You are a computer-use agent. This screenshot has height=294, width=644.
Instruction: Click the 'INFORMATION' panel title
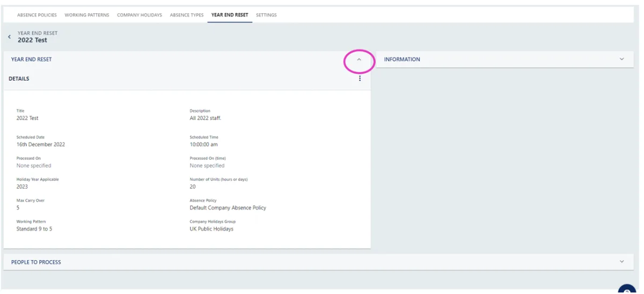[402, 59]
